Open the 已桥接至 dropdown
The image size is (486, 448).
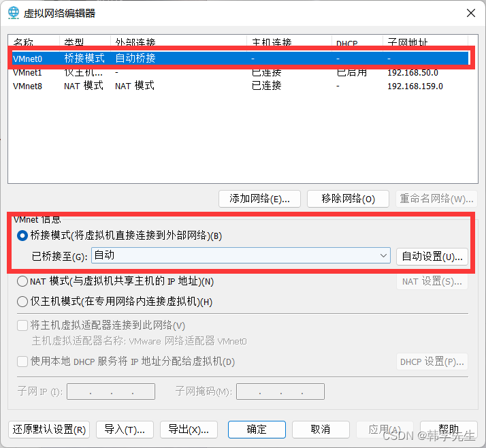point(240,255)
